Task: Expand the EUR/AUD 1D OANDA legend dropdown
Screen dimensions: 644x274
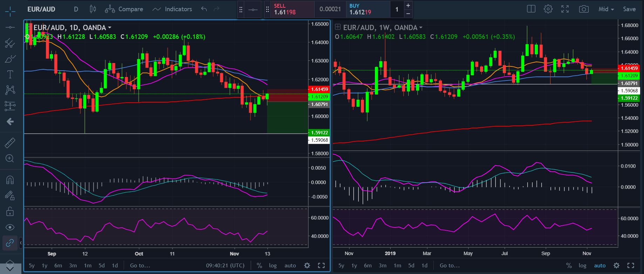Action: [x=110, y=28]
